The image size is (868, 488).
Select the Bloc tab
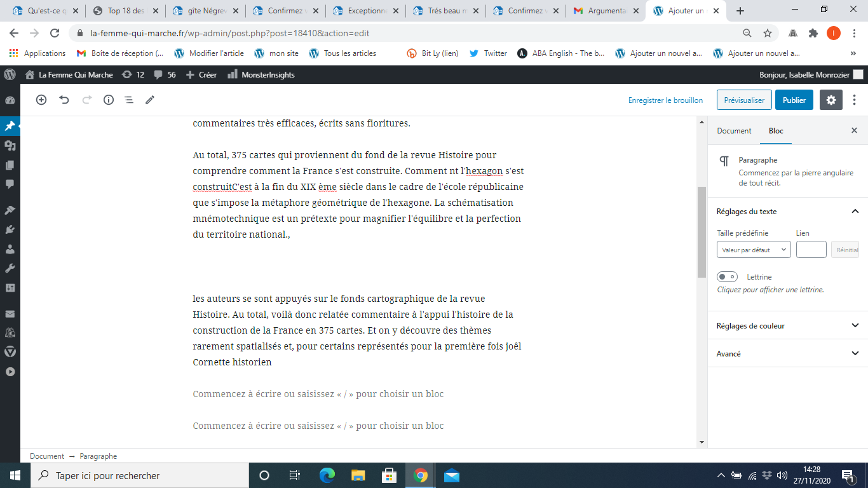coord(776,131)
